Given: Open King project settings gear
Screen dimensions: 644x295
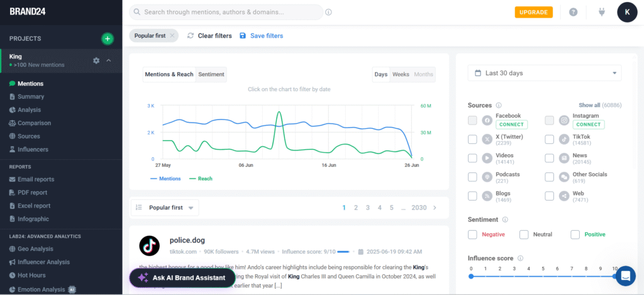Looking at the screenshot, I should pyautogui.click(x=96, y=60).
